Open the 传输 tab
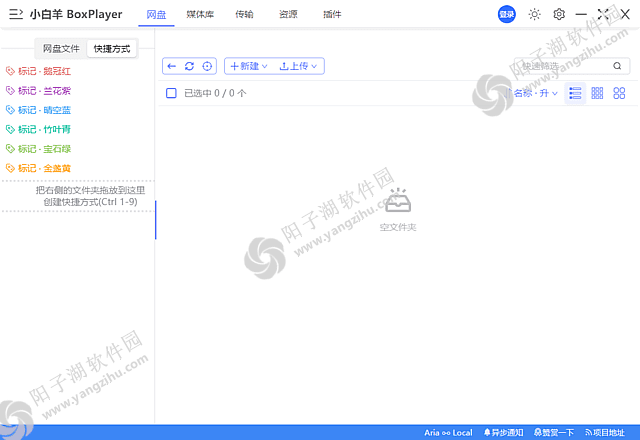Viewport: 640px width, 440px height. coord(244,15)
